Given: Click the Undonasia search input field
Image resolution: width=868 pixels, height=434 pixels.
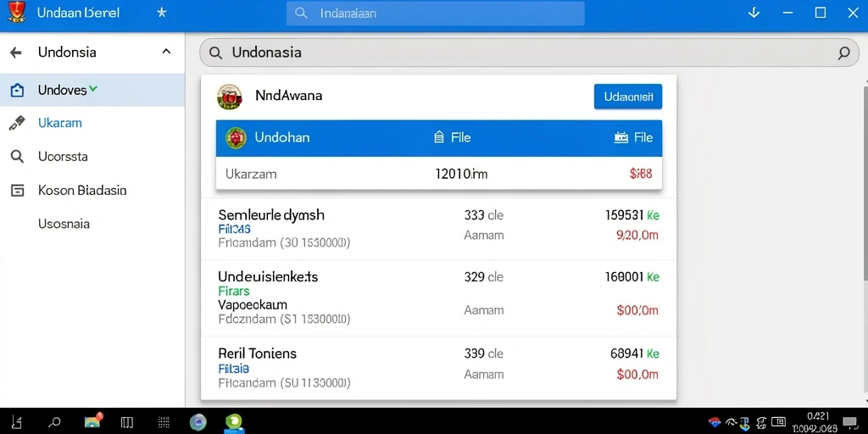Looking at the screenshot, I should tap(529, 53).
